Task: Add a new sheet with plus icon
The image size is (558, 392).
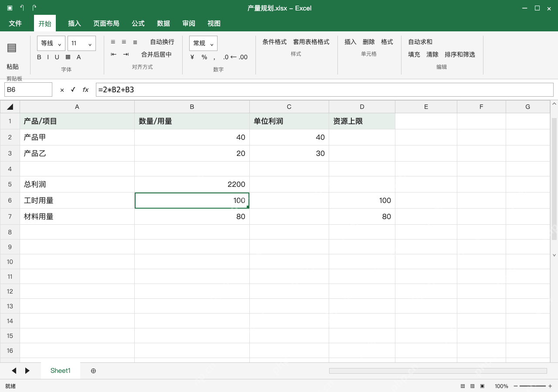Action: pyautogui.click(x=93, y=371)
